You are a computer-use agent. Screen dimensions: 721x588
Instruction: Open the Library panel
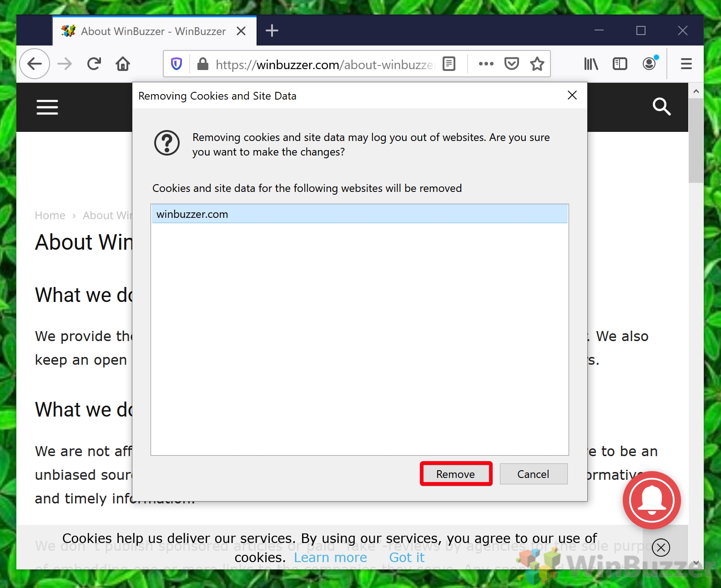(591, 64)
